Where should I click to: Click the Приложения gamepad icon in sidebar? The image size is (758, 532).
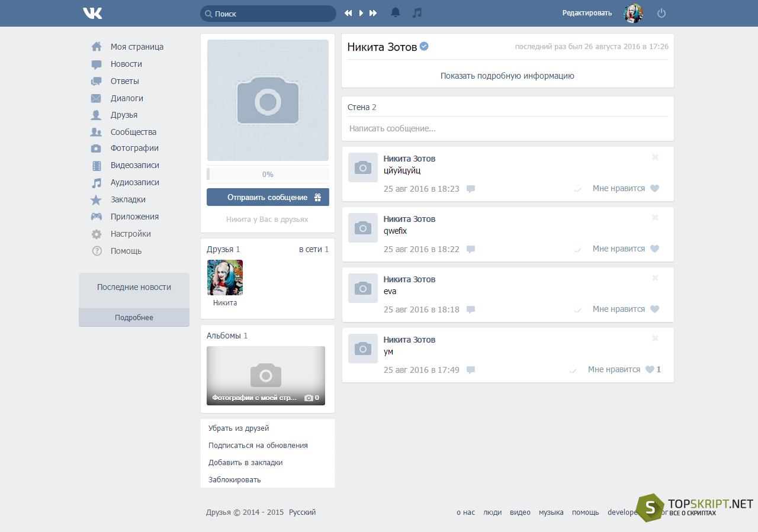96,217
